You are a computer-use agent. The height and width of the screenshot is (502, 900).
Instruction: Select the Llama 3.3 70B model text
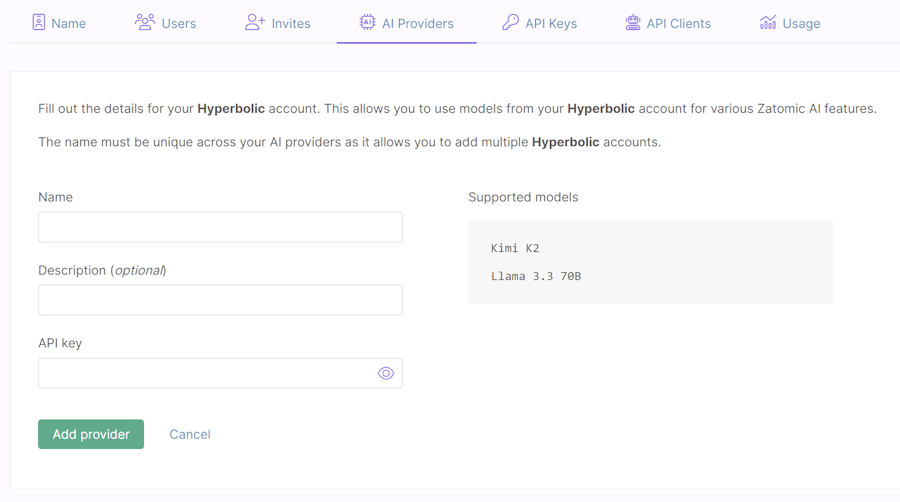[x=536, y=277]
